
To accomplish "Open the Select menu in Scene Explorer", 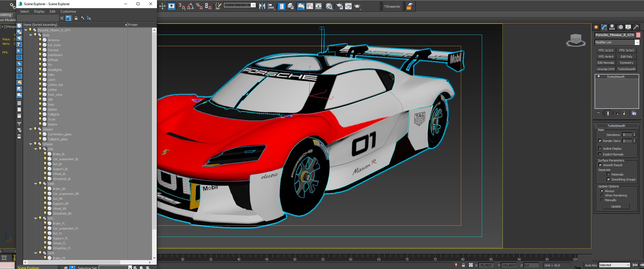I will click(24, 11).
